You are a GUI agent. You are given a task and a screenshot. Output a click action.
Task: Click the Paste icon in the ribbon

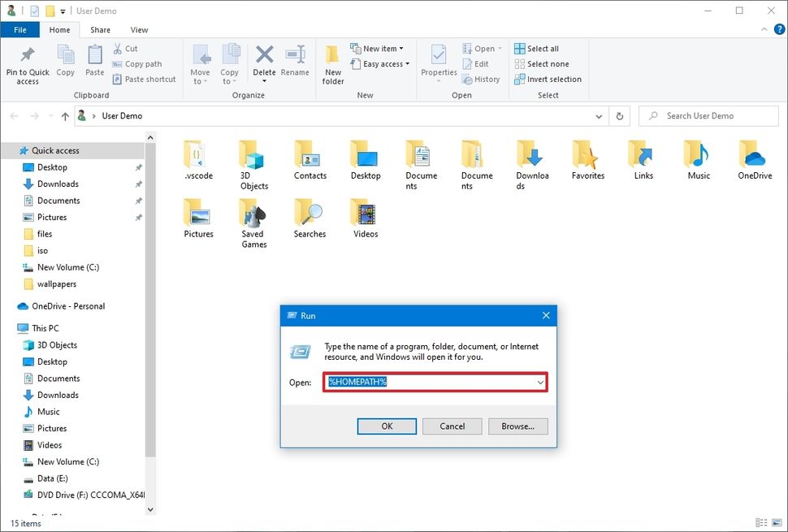tap(94, 61)
